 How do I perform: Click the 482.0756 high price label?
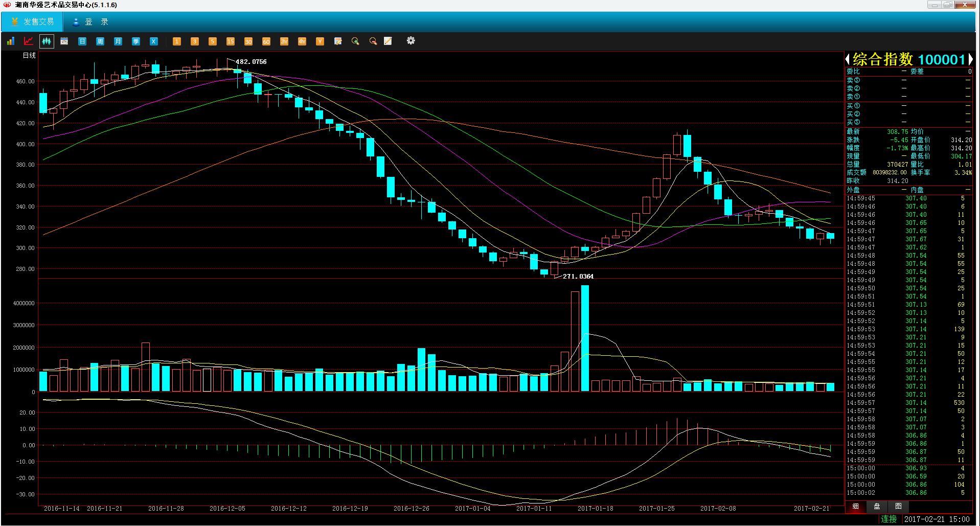pos(251,62)
